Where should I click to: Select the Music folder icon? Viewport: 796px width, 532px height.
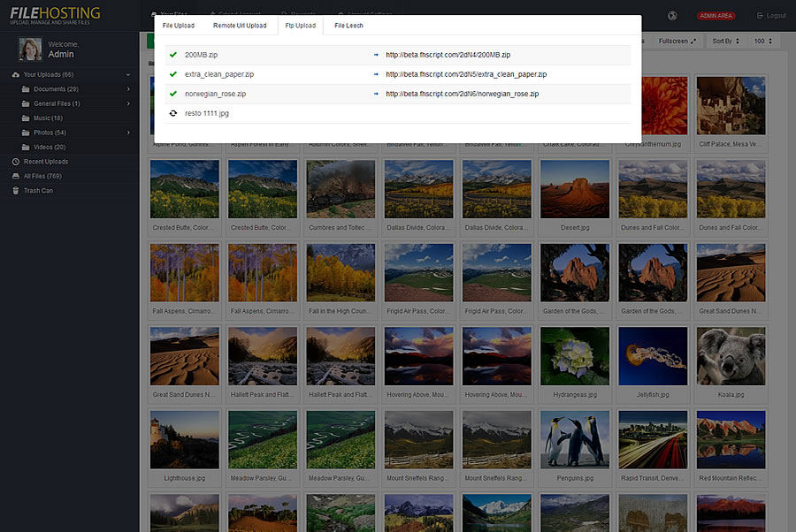pyautogui.click(x=26, y=118)
